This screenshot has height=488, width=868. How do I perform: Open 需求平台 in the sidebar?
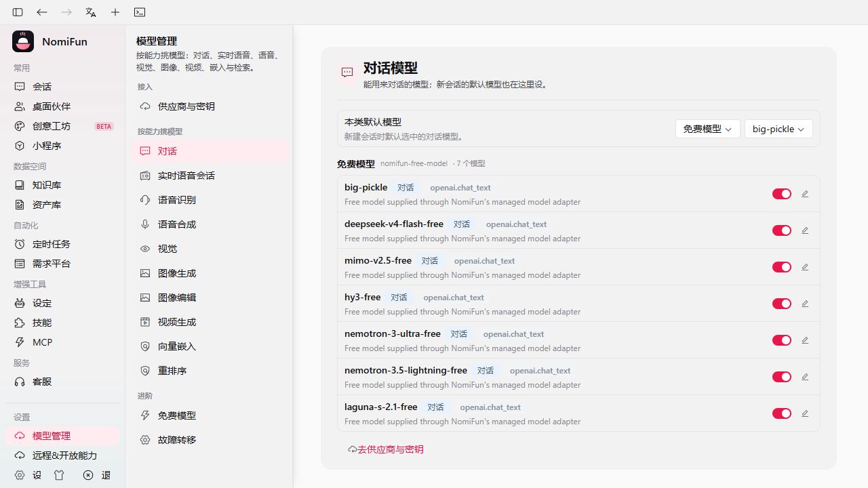62,264
